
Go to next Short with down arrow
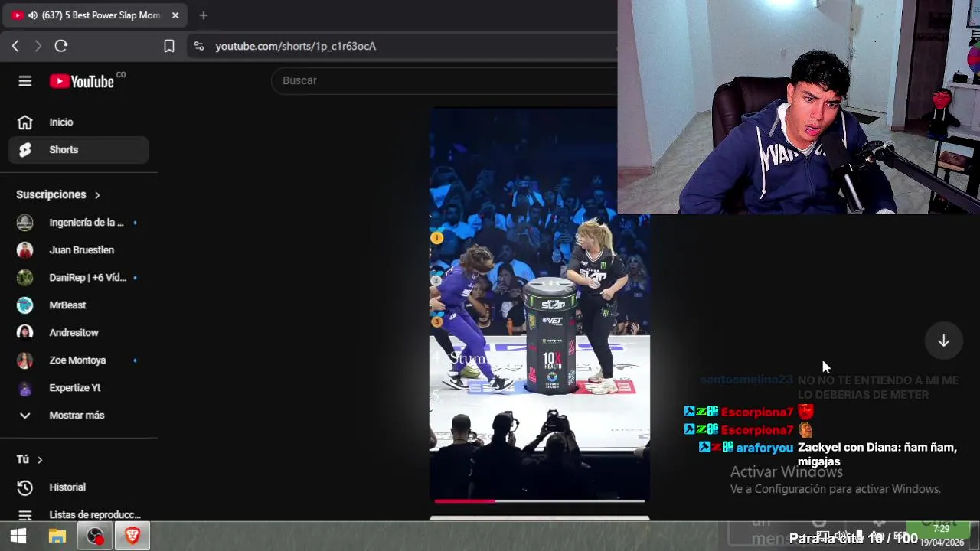click(x=943, y=341)
